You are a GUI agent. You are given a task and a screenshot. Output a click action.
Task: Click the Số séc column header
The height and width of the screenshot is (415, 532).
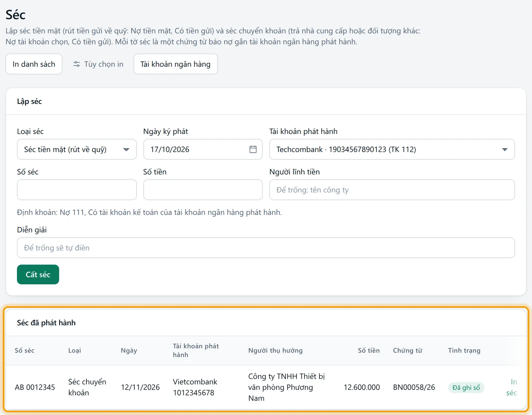25,350
